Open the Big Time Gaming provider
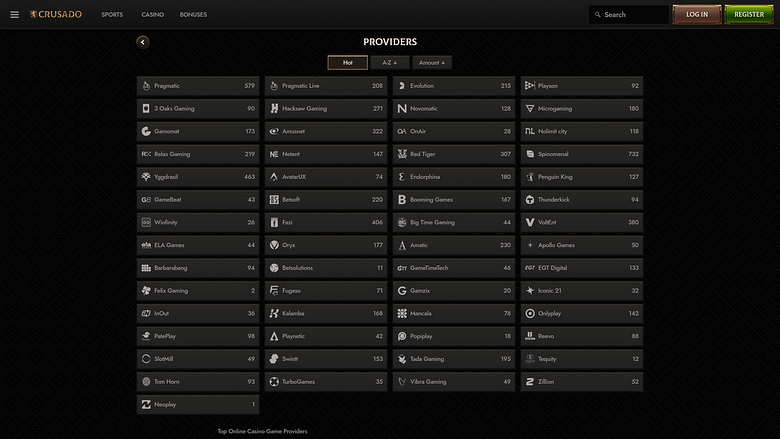780x439 pixels. coord(454,222)
